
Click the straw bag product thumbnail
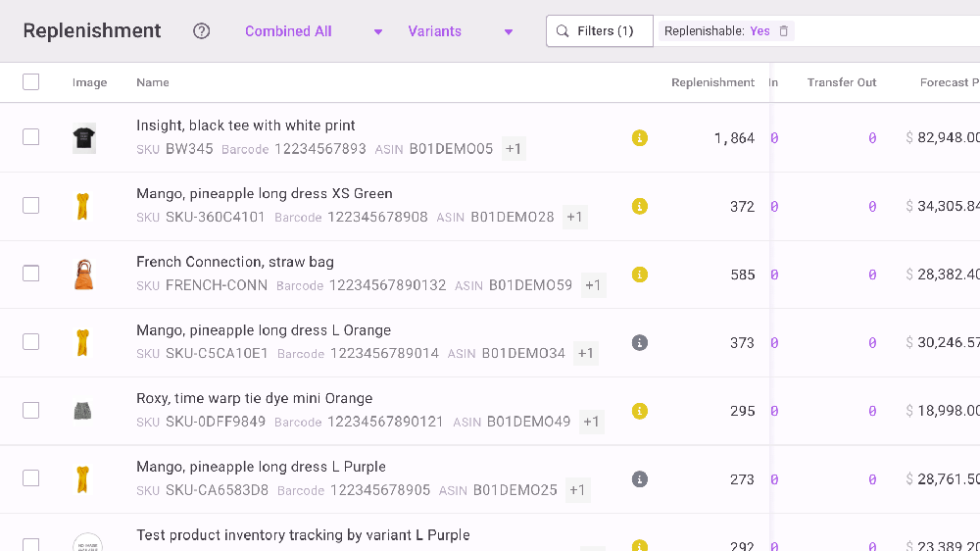pos(83,275)
